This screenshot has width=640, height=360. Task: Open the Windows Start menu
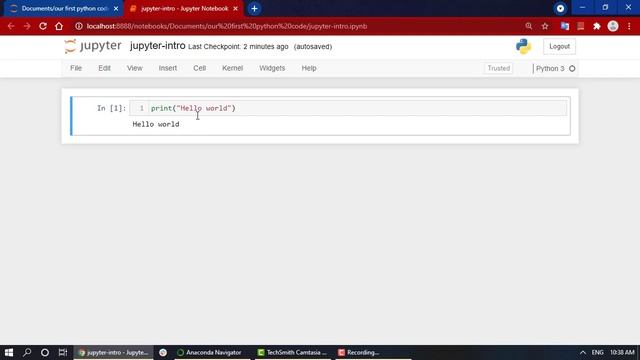(x=9, y=352)
